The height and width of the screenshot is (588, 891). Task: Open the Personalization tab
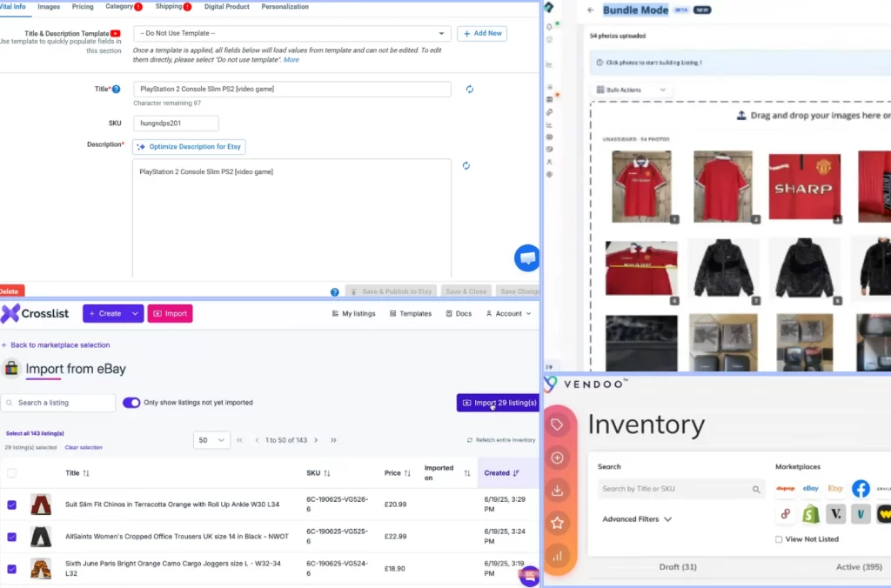tap(285, 7)
